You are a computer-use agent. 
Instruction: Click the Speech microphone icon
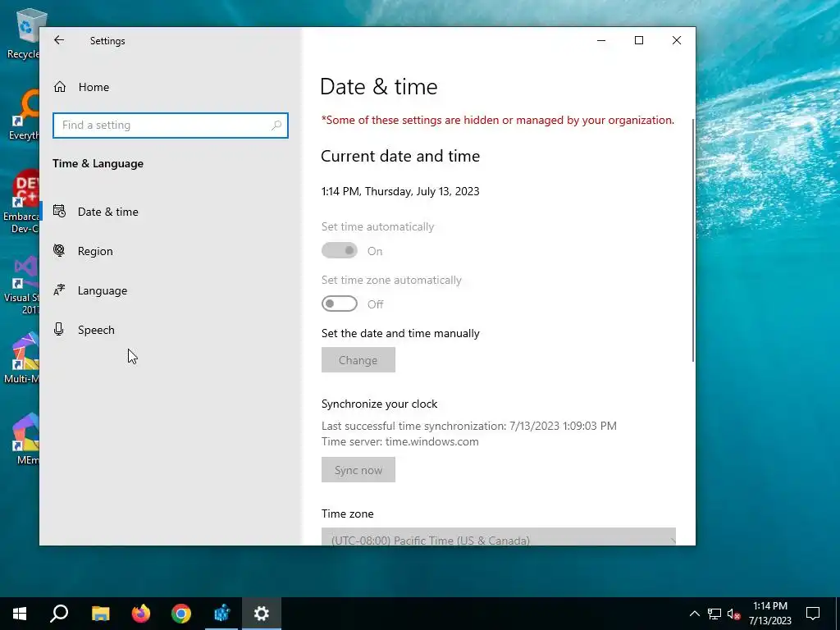[x=59, y=329]
